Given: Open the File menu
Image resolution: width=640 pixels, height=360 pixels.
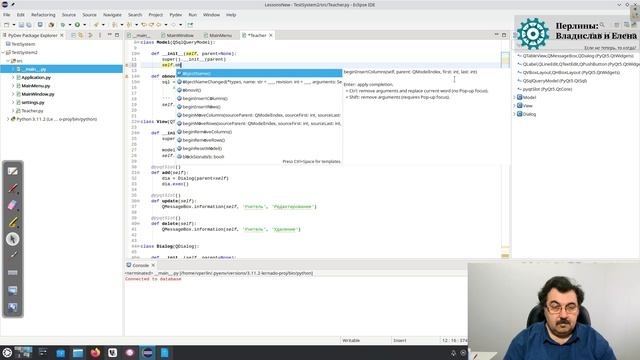Looking at the screenshot, I should [7, 15].
